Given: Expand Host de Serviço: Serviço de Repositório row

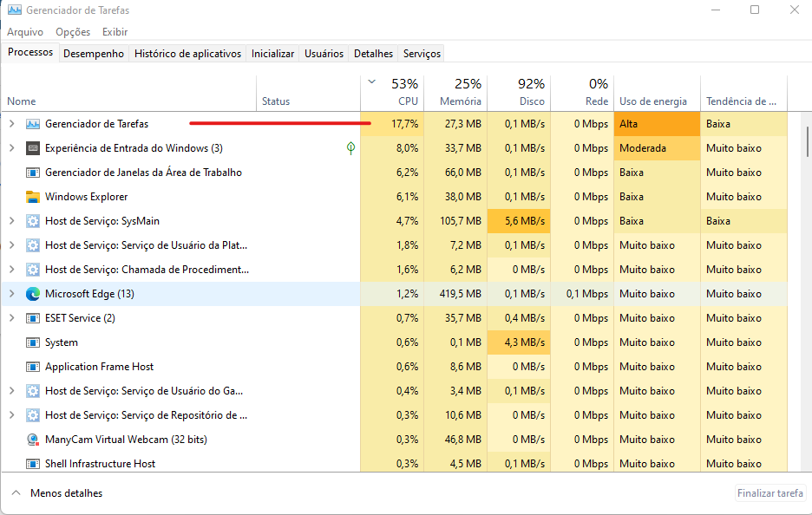Looking at the screenshot, I should (x=12, y=415).
